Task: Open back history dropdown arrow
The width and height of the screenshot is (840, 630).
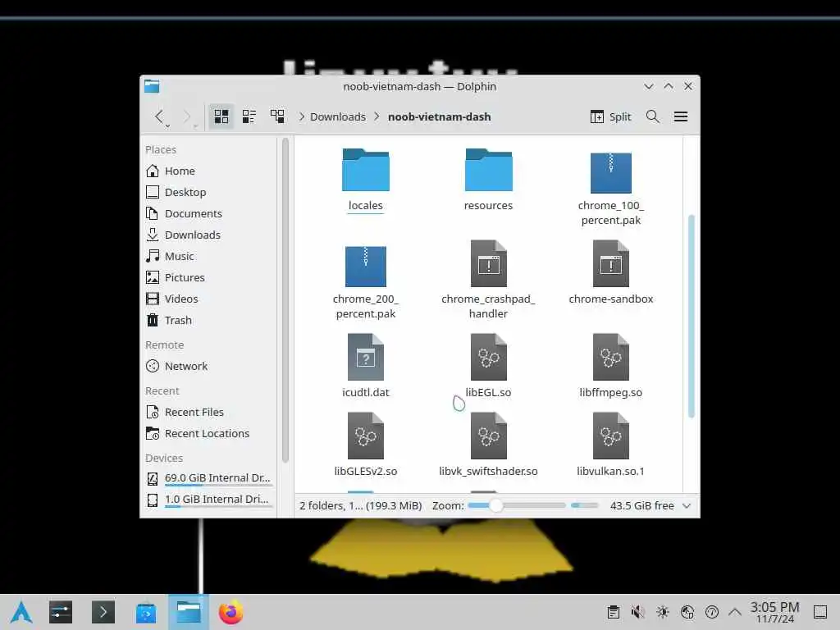Action: (x=167, y=126)
